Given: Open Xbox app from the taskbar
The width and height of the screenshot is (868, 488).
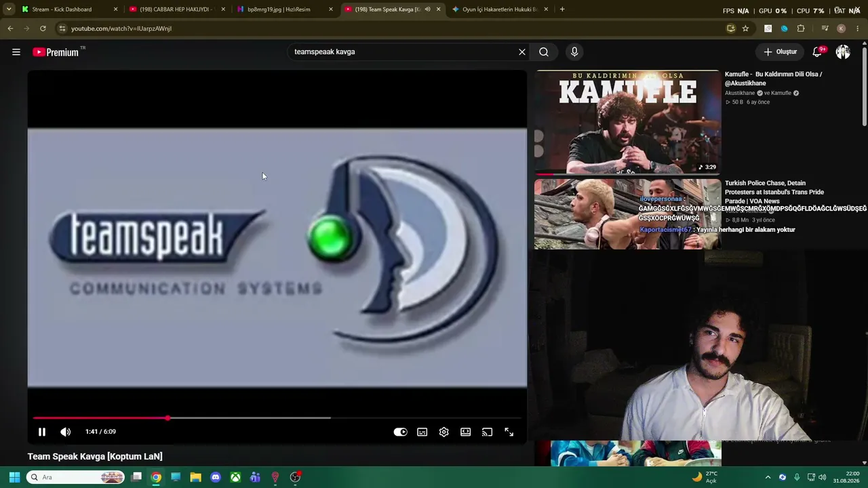Looking at the screenshot, I should pyautogui.click(x=235, y=477).
